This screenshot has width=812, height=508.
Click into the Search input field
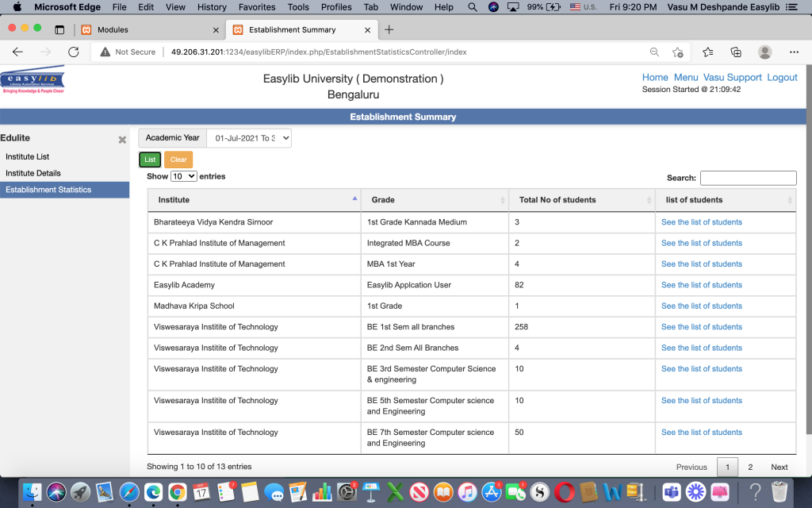click(749, 178)
